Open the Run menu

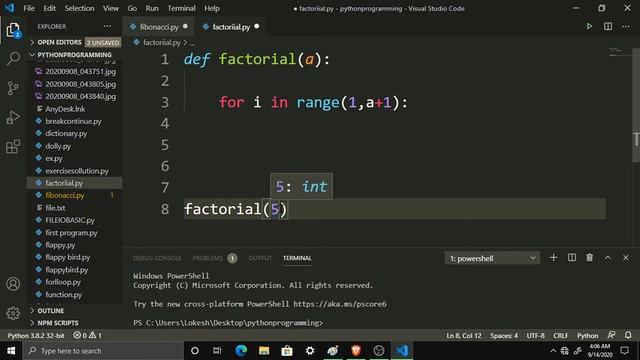pyautogui.click(x=152, y=8)
